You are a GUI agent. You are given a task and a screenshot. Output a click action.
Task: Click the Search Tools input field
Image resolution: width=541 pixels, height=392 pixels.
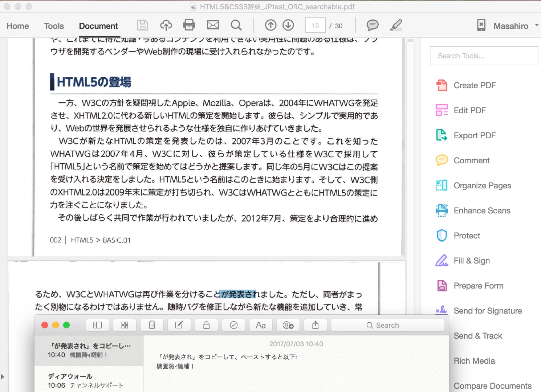point(484,56)
